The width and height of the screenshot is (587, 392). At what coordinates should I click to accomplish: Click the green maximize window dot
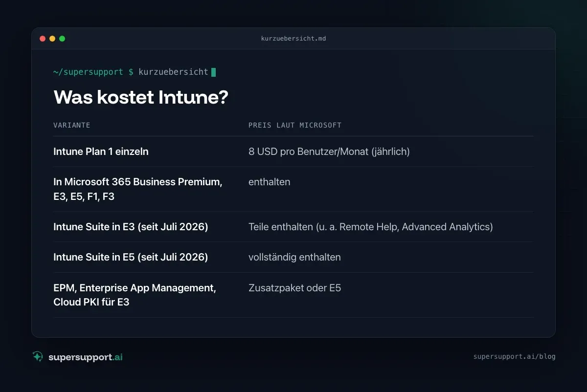click(62, 39)
